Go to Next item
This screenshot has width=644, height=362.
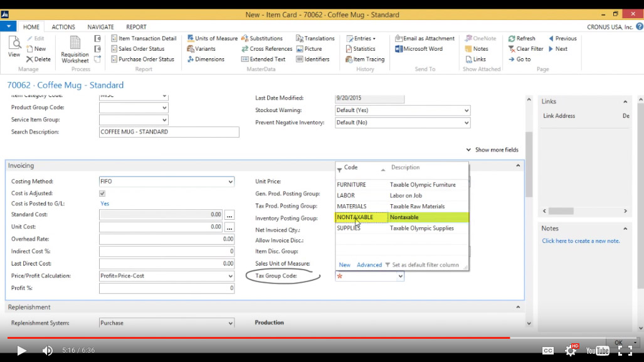click(x=557, y=48)
